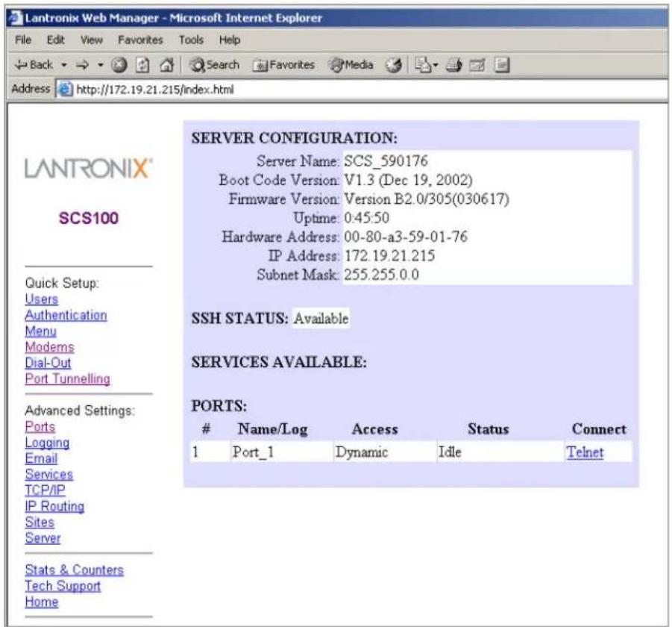This screenshot has width=672, height=627.
Task: Open the IP Routing link
Action: click(x=54, y=506)
